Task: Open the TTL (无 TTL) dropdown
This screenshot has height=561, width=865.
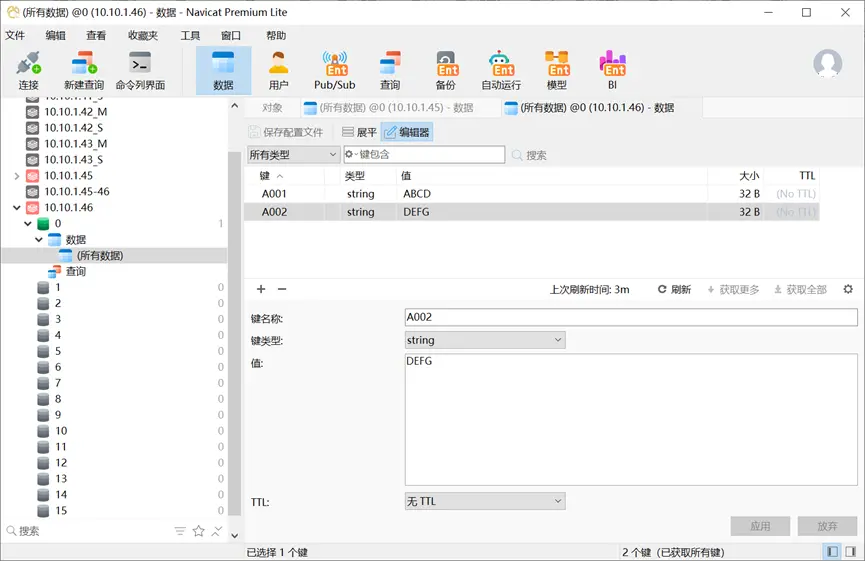Action: (485, 501)
